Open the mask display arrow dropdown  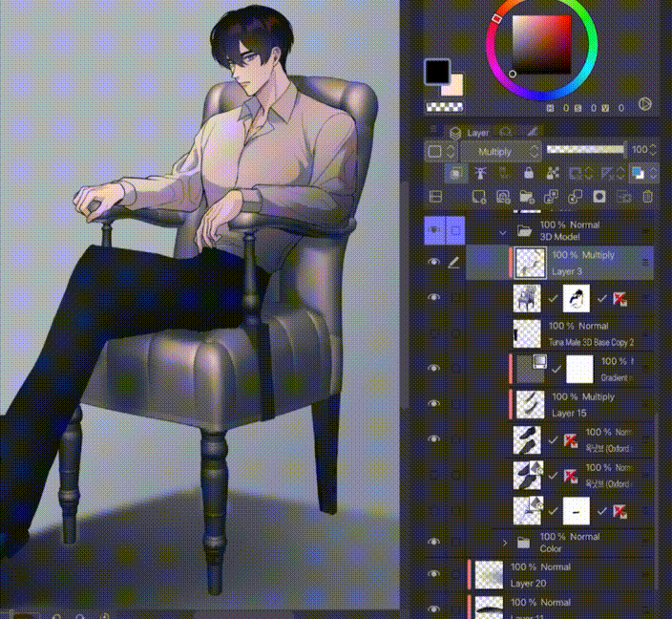pos(588,173)
